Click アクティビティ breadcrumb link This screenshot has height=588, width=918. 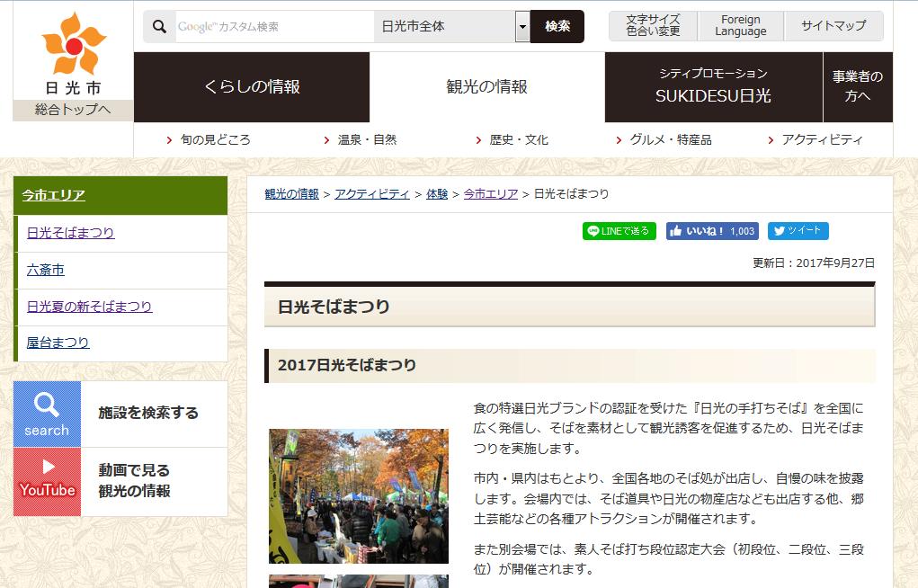coord(372,194)
